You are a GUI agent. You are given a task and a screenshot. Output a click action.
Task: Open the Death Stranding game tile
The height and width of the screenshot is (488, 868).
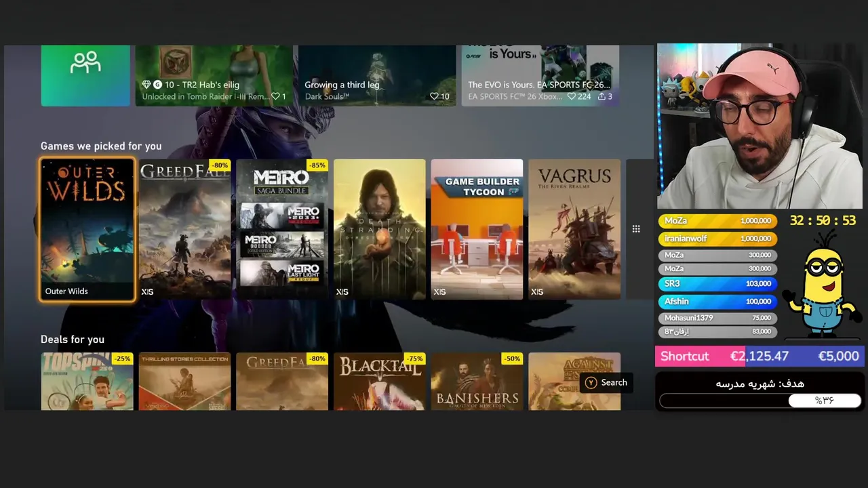[380, 229]
